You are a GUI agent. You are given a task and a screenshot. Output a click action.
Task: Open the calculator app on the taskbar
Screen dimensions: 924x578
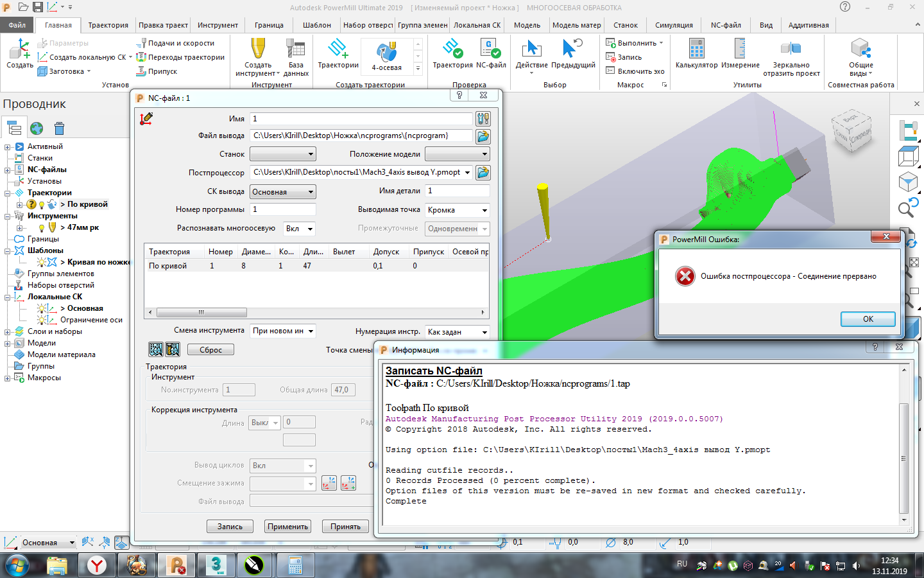click(295, 565)
